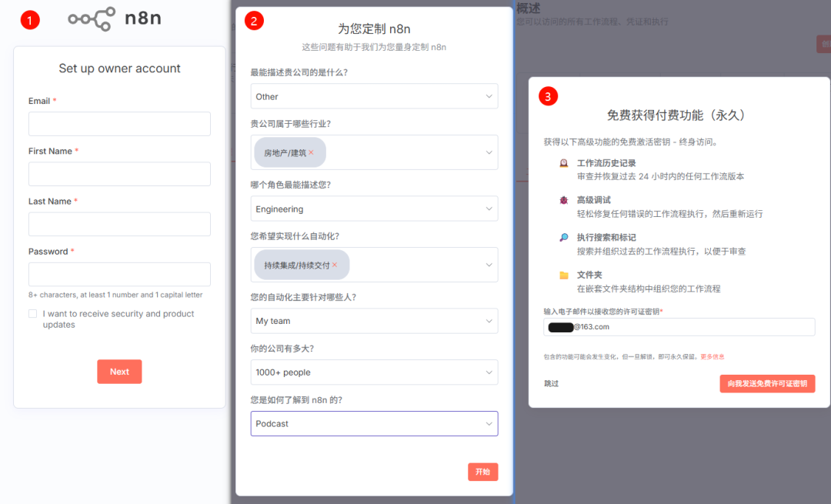Click the 您是如何了解到 n8n 的? label
The image size is (831, 504).
coord(296,400)
